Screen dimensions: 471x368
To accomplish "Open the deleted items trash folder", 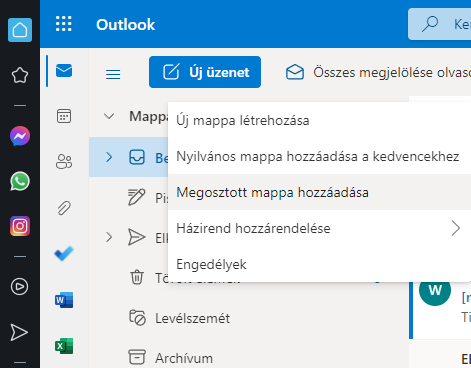I will pos(137,277).
